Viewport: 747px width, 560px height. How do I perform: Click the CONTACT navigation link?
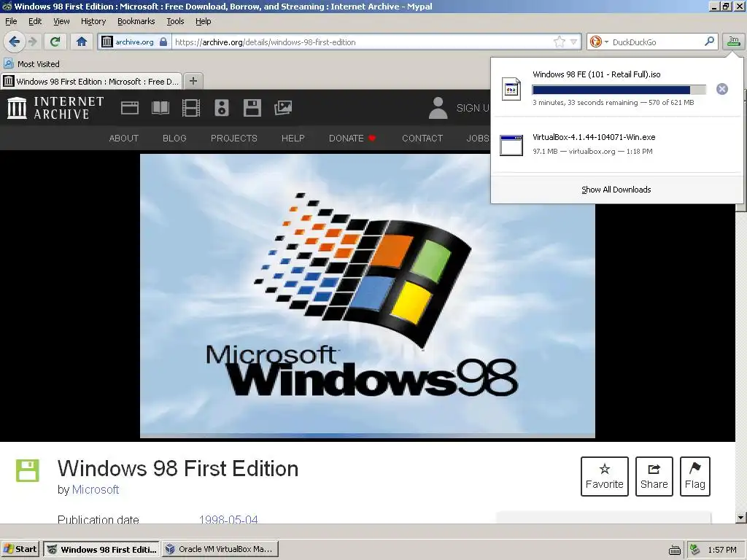coord(422,138)
